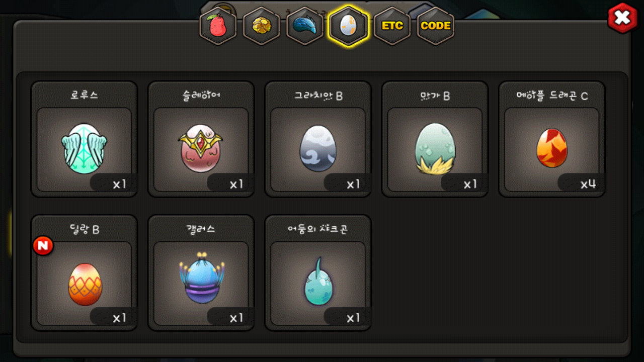Image resolution: width=644 pixels, height=362 pixels.
Task: Click the 로루스 item name label
Action: (x=84, y=96)
